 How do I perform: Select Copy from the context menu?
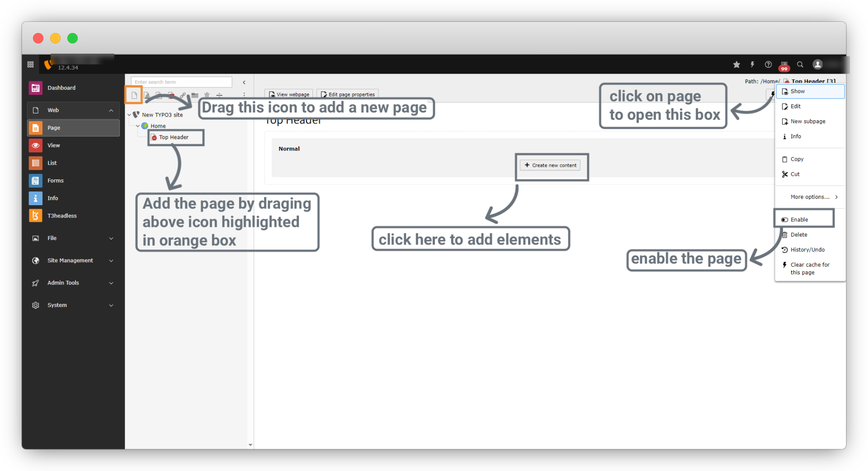click(797, 159)
